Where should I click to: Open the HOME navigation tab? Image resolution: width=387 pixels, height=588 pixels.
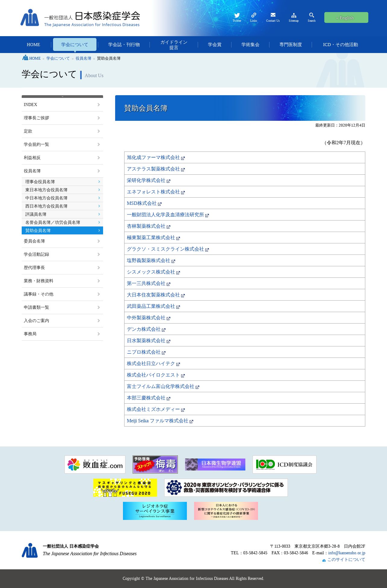(x=33, y=45)
